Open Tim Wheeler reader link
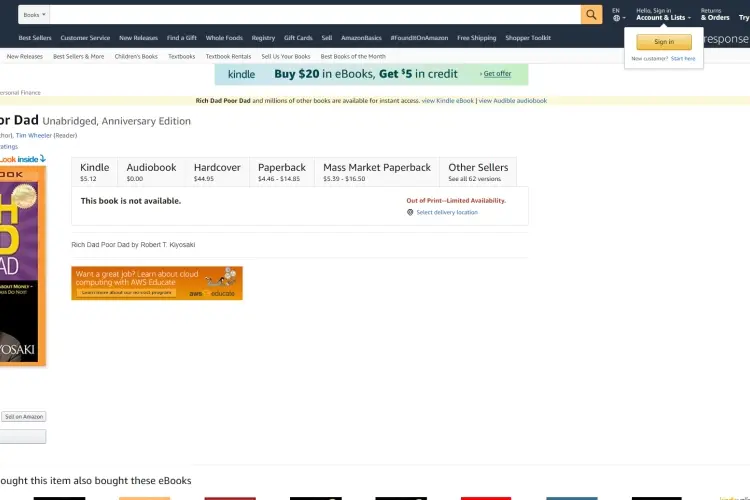The width and height of the screenshot is (750, 500). pyautogui.click(x=33, y=135)
